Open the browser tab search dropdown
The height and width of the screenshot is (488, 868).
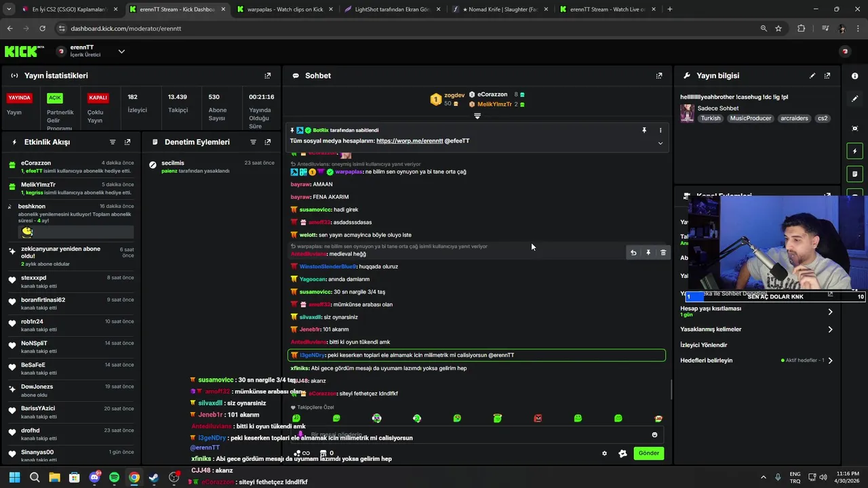tap(9, 9)
